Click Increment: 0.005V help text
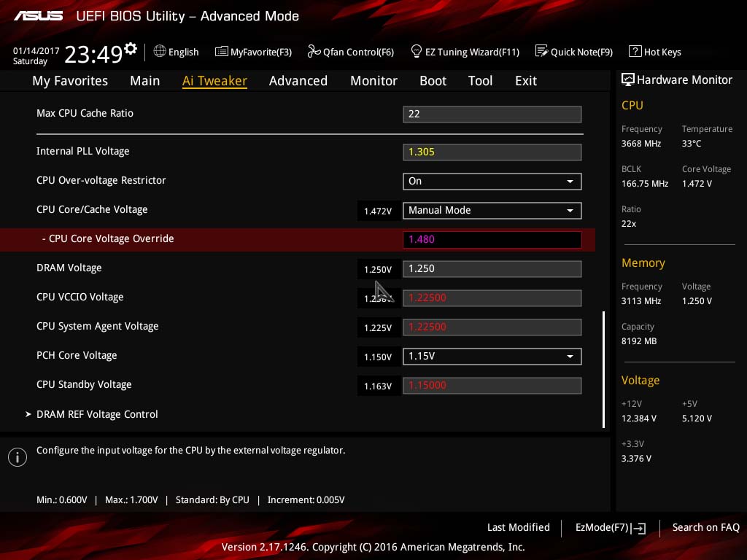Image resolution: width=747 pixels, height=560 pixels. pos(306,500)
